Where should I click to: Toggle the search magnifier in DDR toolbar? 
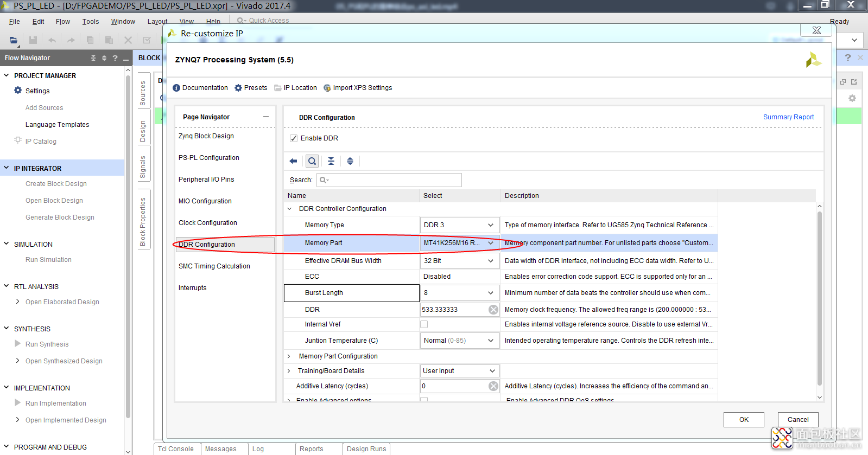[x=312, y=161]
